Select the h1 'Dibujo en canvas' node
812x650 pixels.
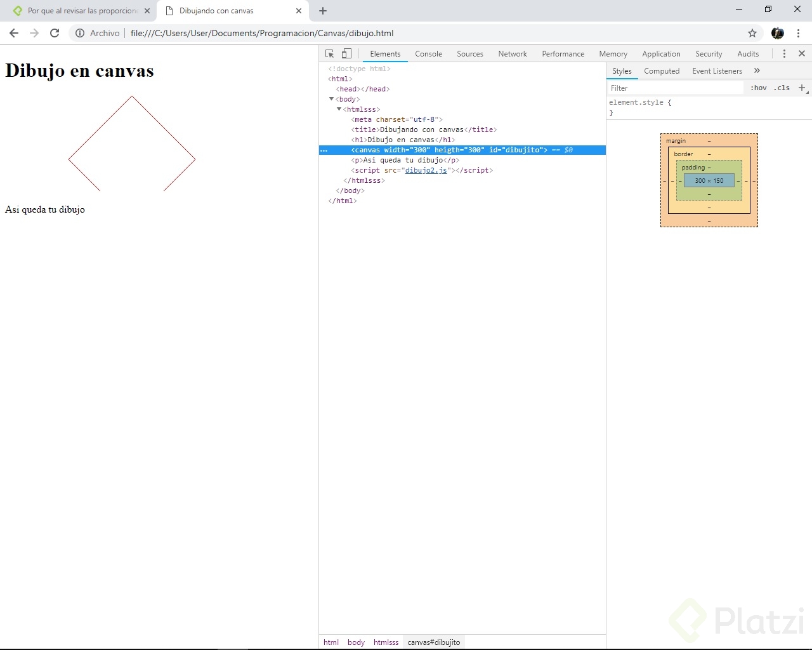(x=403, y=140)
